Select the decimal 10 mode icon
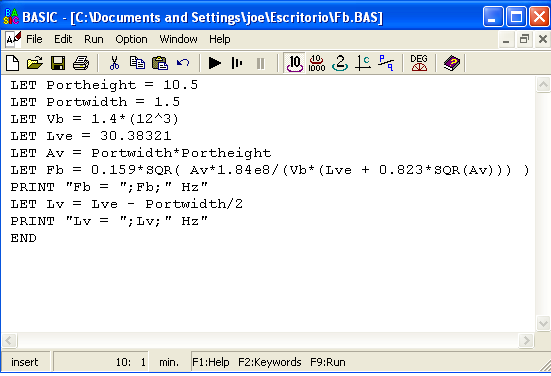Image resolution: width=551 pixels, height=376 pixels. 294,63
